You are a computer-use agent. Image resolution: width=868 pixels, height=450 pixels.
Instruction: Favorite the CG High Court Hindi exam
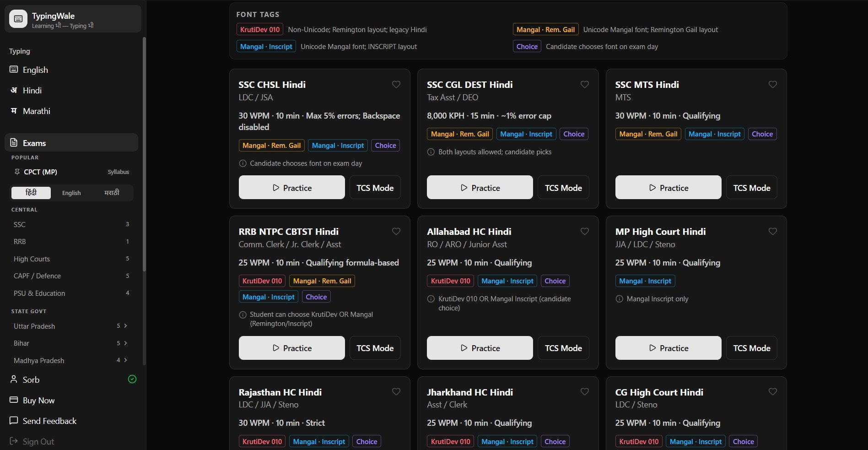pos(773,391)
